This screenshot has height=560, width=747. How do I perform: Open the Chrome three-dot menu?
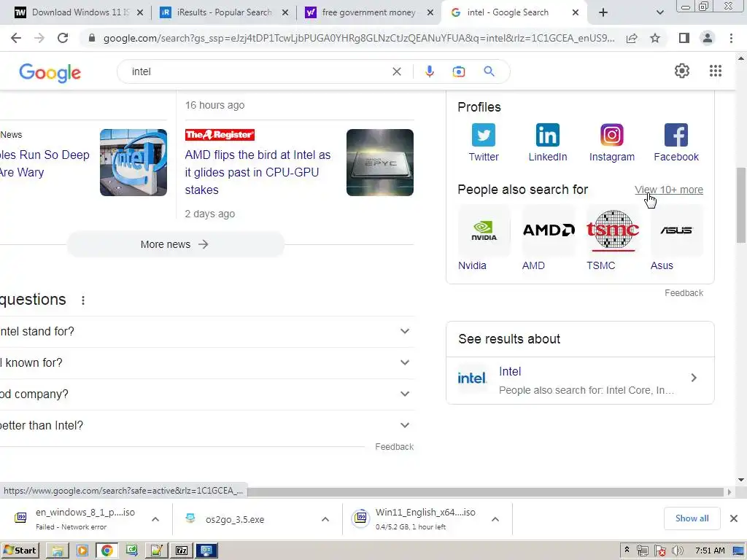731,38
